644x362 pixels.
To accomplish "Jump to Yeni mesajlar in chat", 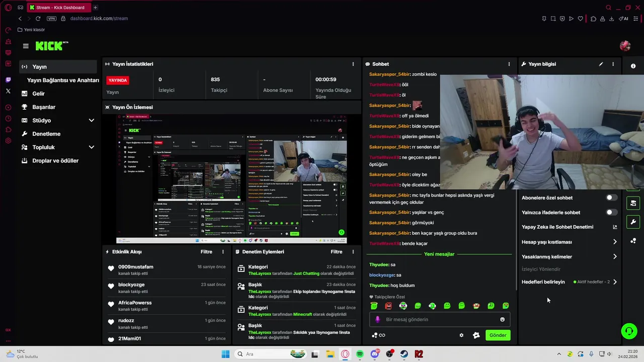I will [x=439, y=254].
